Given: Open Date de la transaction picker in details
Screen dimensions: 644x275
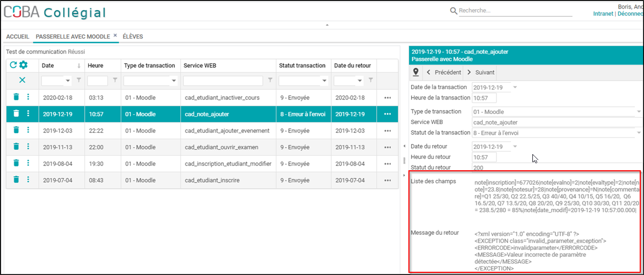Looking at the screenshot, I should [x=515, y=87].
